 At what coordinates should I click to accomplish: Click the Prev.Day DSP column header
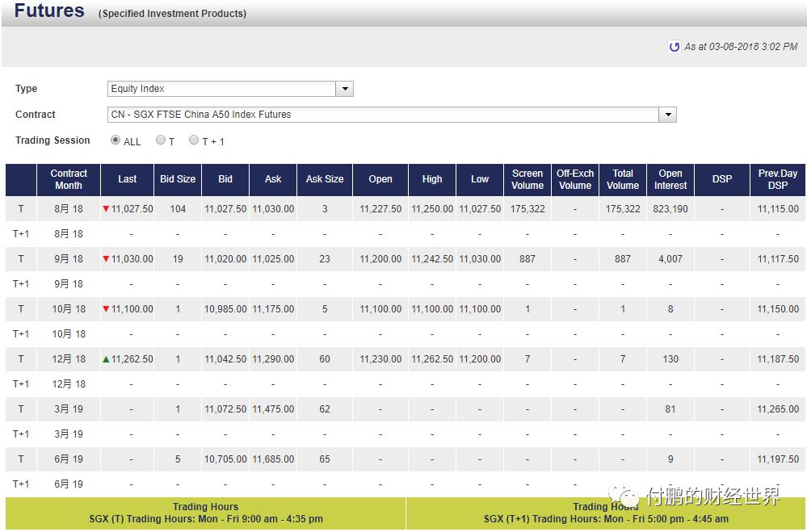[x=777, y=179]
